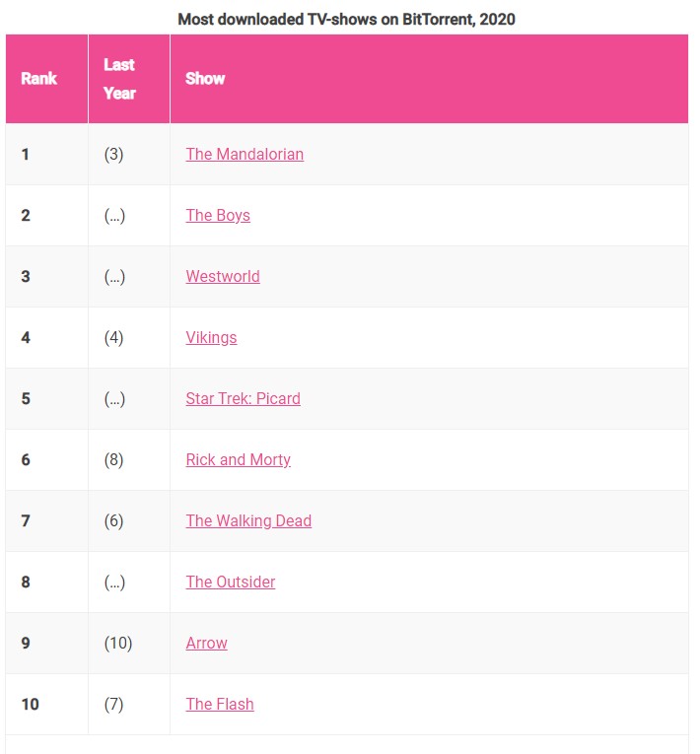Click last year value (3) cell
Viewport: 700px width, 754px height.
pyautogui.click(x=113, y=154)
